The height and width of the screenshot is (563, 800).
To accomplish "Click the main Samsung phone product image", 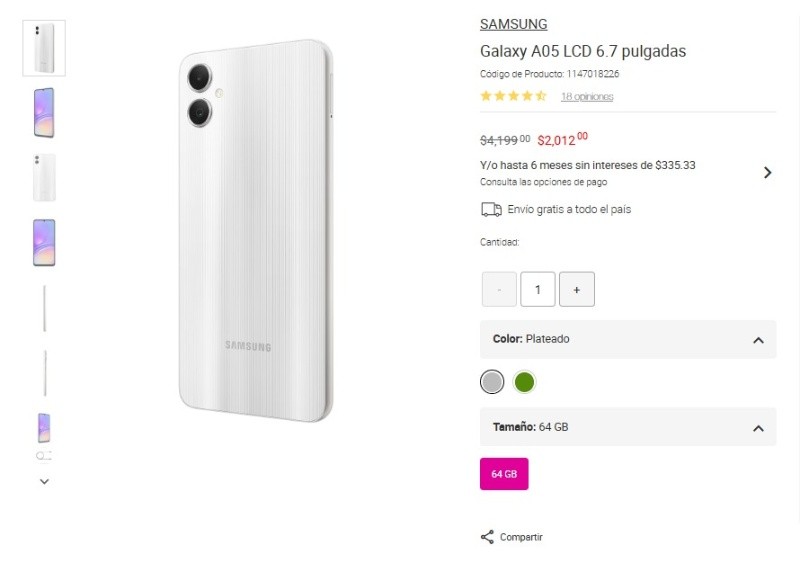I will pos(255,230).
